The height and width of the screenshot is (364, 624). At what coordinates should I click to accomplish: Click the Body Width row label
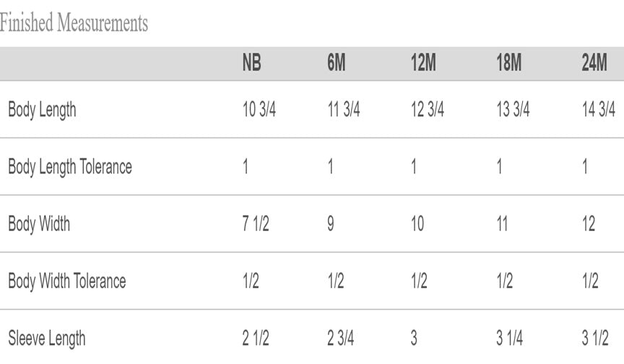[39, 224]
